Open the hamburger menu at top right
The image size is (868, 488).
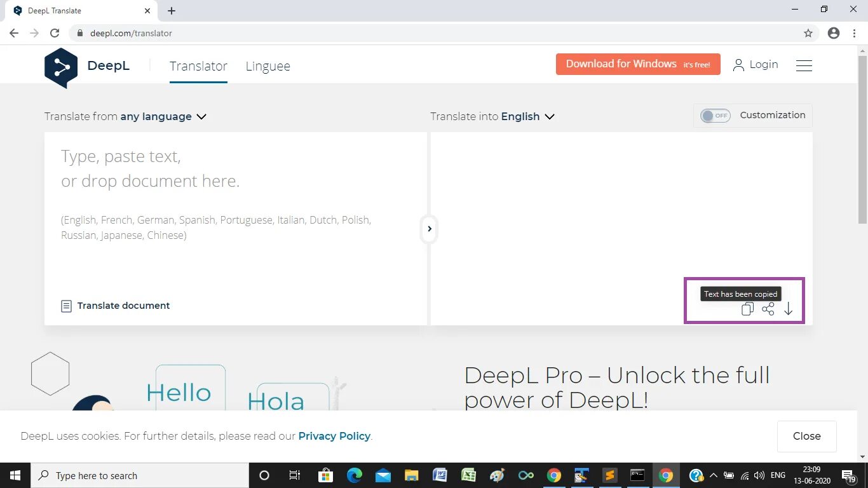[804, 65]
